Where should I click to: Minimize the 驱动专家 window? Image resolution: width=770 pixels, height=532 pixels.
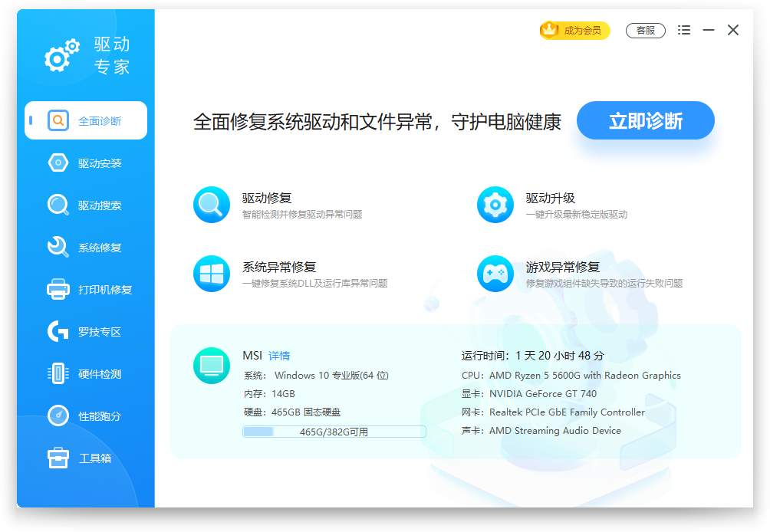click(x=708, y=30)
